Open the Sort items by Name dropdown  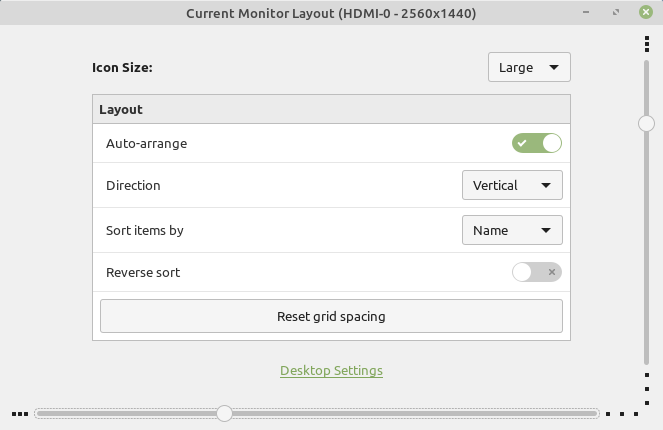pos(512,230)
